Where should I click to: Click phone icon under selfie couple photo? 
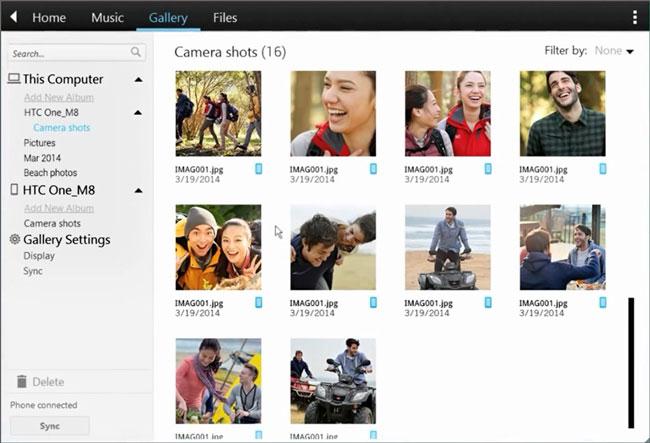click(x=259, y=303)
